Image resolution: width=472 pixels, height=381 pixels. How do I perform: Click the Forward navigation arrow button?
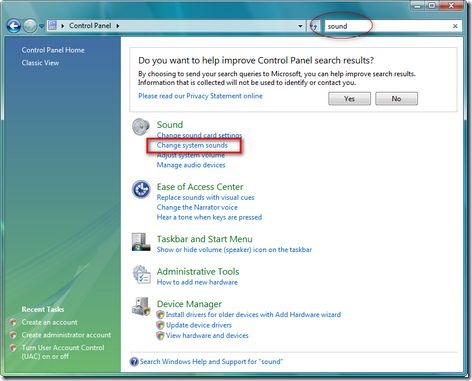point(30,26)
